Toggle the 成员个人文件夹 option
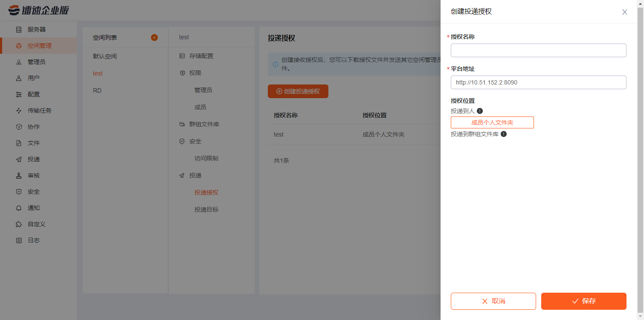Viewport: 644px width, 320px height. click(492, 122)
